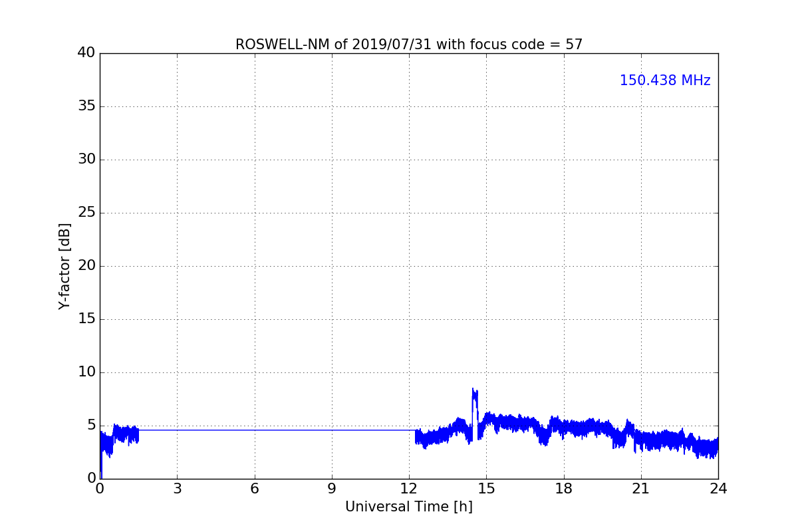
Task: Click the x-axis tick label '3'
Action: point(177,489)
